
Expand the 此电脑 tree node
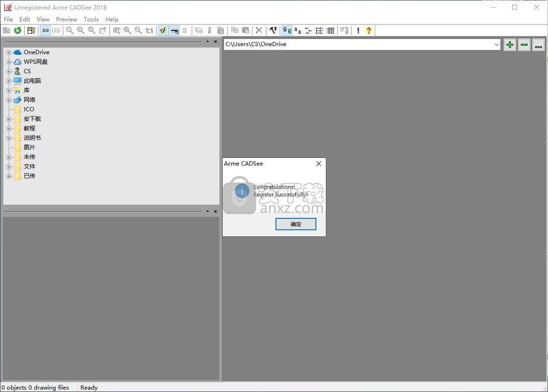point(9,81)
